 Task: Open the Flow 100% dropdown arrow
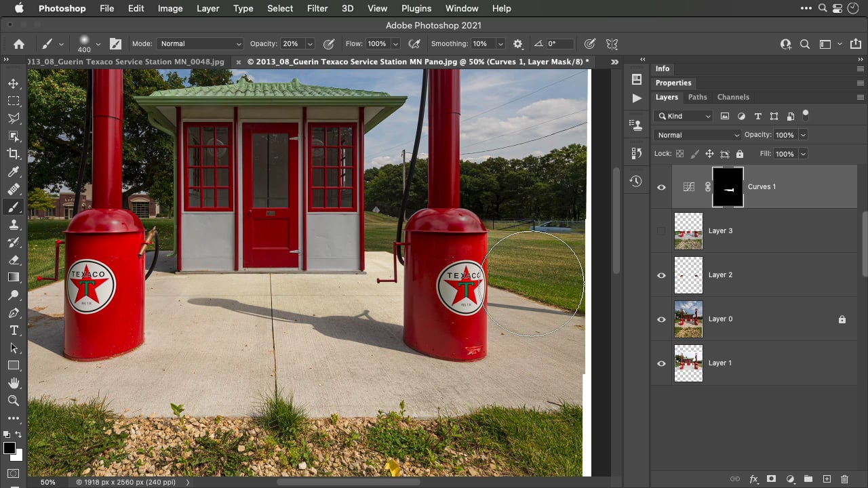(x=395, y=43)
